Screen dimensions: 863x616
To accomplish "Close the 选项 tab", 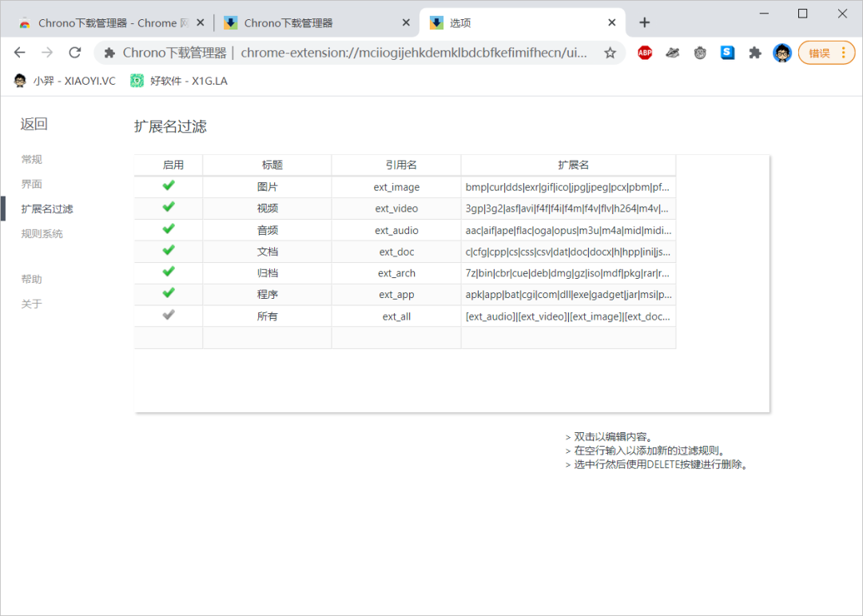I will click(611, 22).
